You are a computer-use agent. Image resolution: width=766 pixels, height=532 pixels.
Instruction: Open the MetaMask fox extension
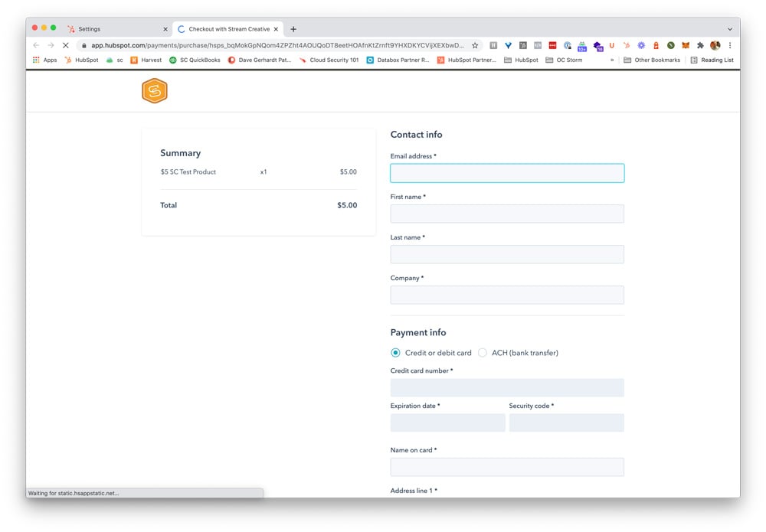684,46
